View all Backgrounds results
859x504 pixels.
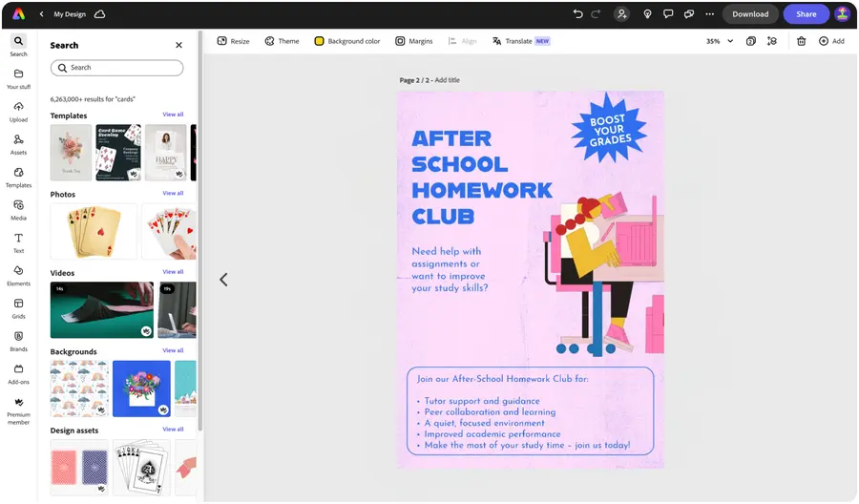click(173, 350)
